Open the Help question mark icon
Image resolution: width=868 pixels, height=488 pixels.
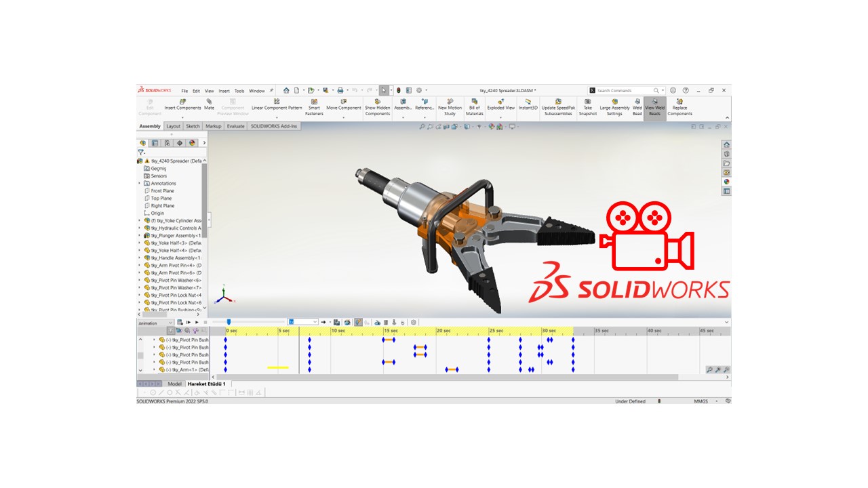point(686,90)
